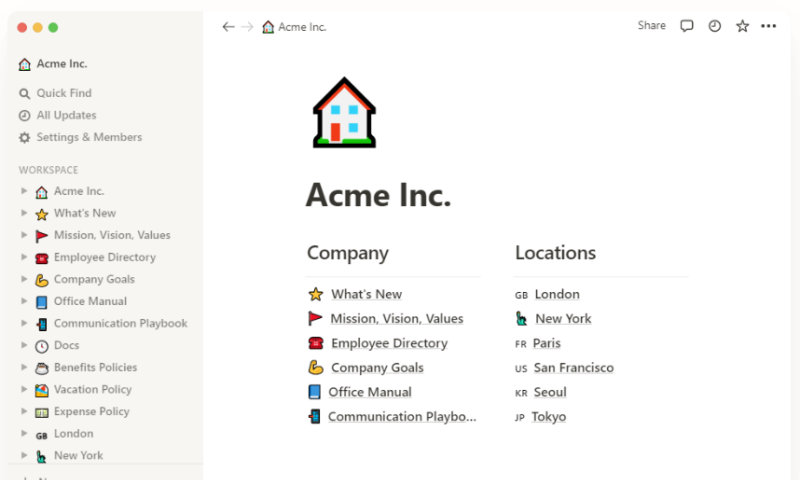Expand the sidebar Company Goals toggle

click(x=23, y=279)
